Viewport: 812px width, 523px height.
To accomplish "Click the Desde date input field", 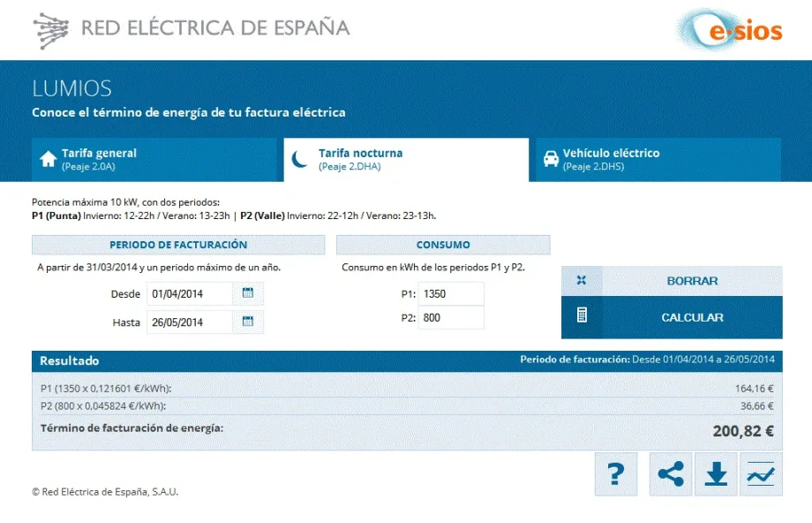I will pos(190,293).
